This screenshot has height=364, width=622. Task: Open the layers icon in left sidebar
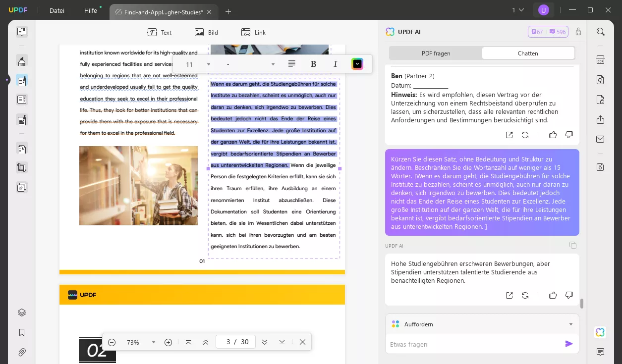tap(22, 312)
